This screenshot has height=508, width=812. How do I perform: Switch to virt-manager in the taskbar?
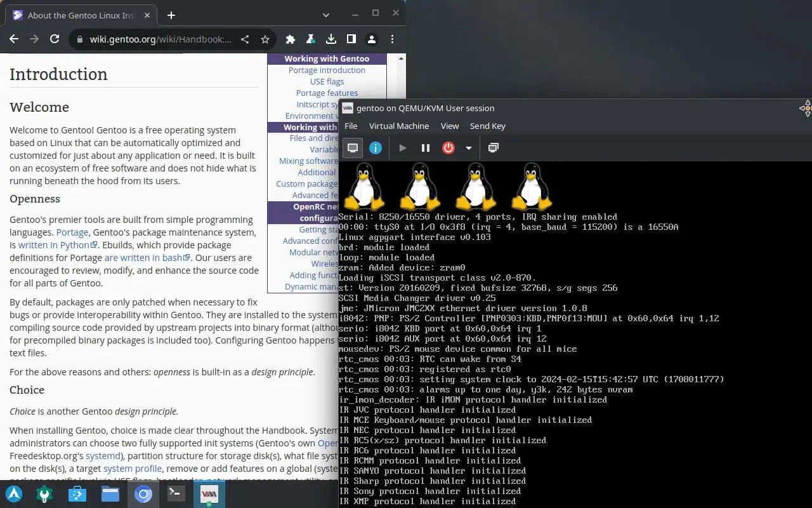(x=209, y=493)
